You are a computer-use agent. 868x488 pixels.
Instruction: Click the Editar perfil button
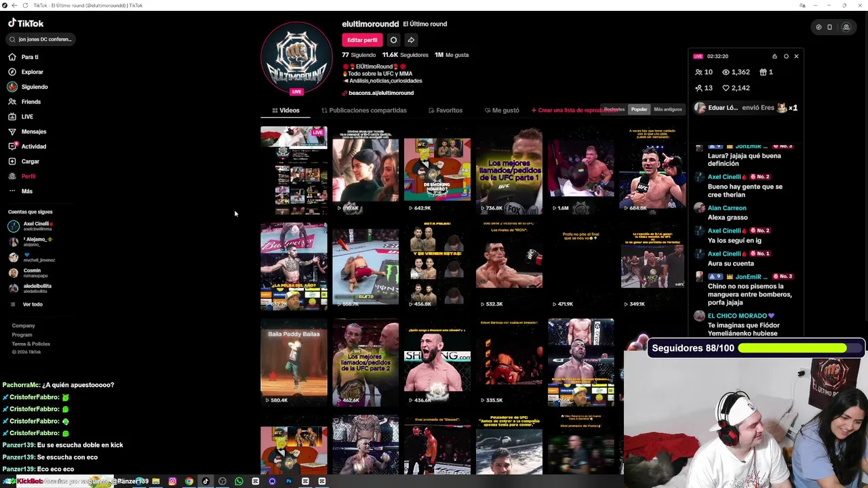coord(362,40)
